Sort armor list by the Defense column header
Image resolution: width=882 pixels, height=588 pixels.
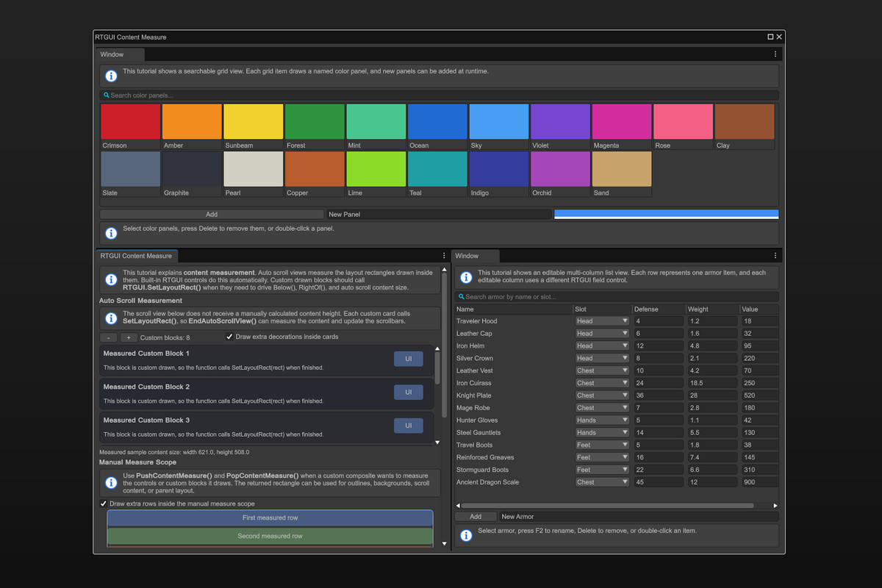659,309
